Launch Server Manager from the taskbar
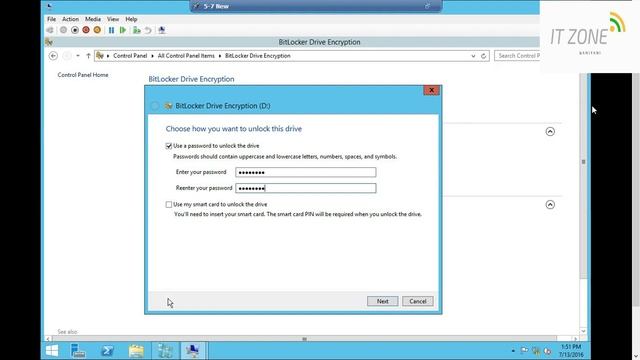 point(78,351)
